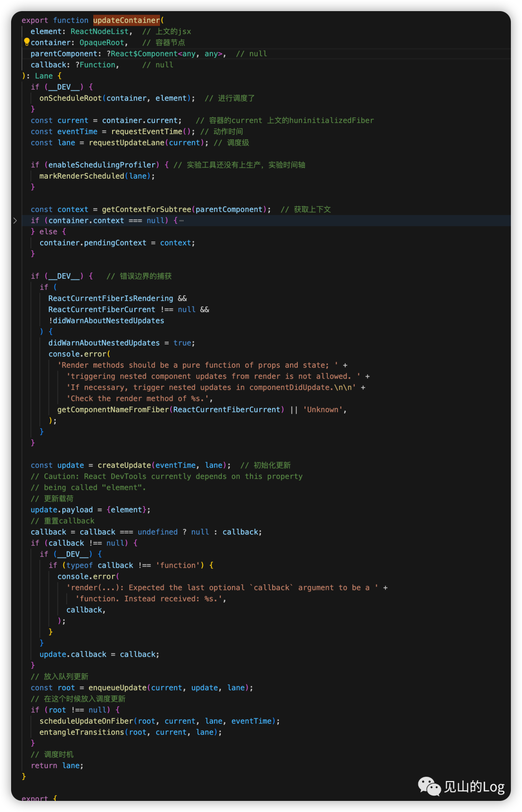The height and width of the screenshot is (812, 522).
Task: Click the '// 获取上下文' comment
Action: 306,209
